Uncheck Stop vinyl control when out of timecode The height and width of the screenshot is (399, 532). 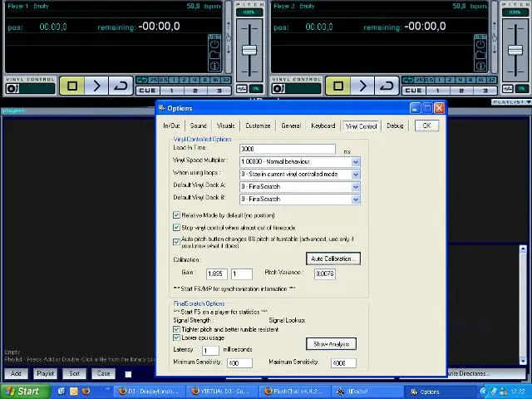[177, 227]
